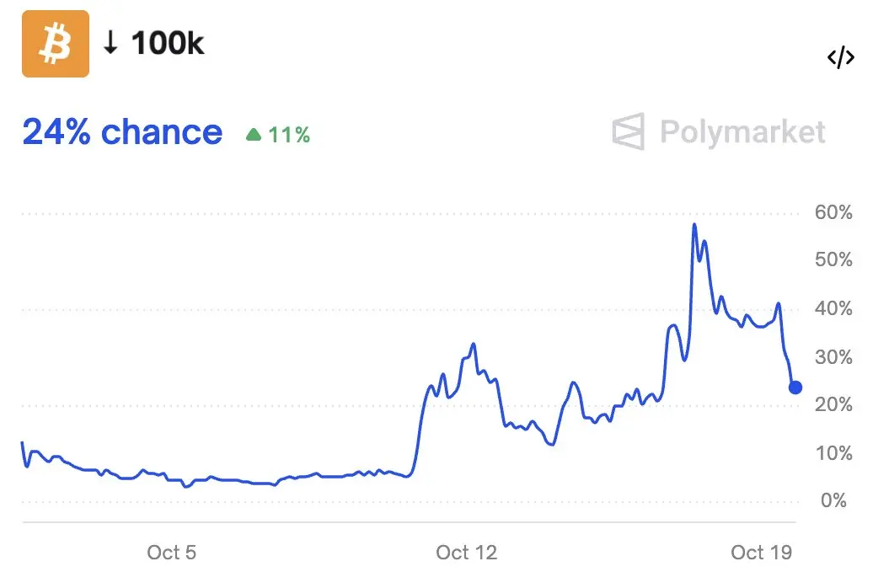Click the Polymarket wordmark text

coord(742,133)
